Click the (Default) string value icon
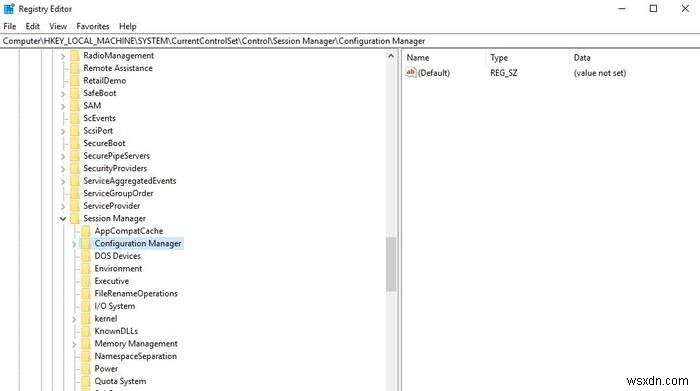Viewport: 700px width, 391px height. (411, 72)
